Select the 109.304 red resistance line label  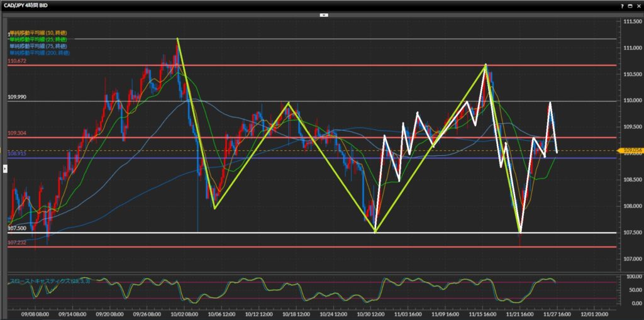click(16, 133)
